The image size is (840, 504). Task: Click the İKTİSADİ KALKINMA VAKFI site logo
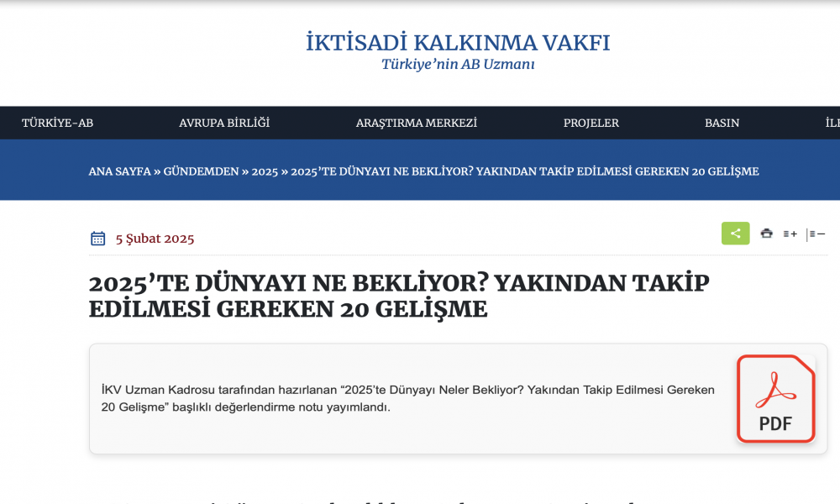click(458, 42)
